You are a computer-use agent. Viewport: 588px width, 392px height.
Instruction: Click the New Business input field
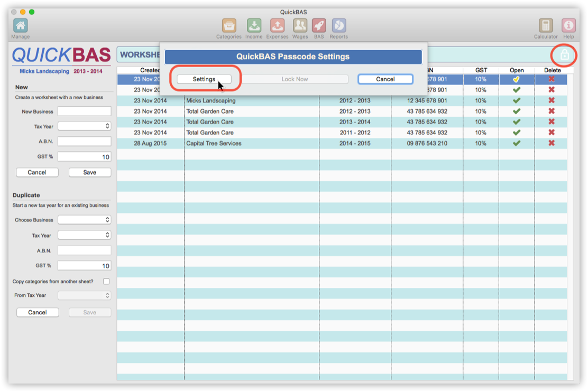tap(84, 111)
